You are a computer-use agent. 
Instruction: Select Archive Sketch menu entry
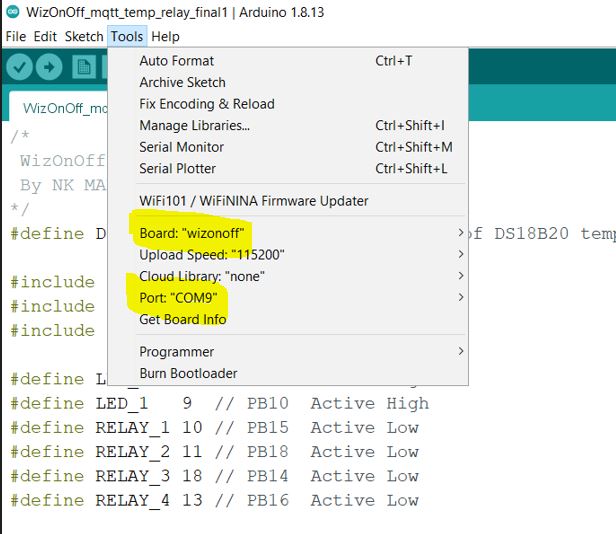(182, 82)
